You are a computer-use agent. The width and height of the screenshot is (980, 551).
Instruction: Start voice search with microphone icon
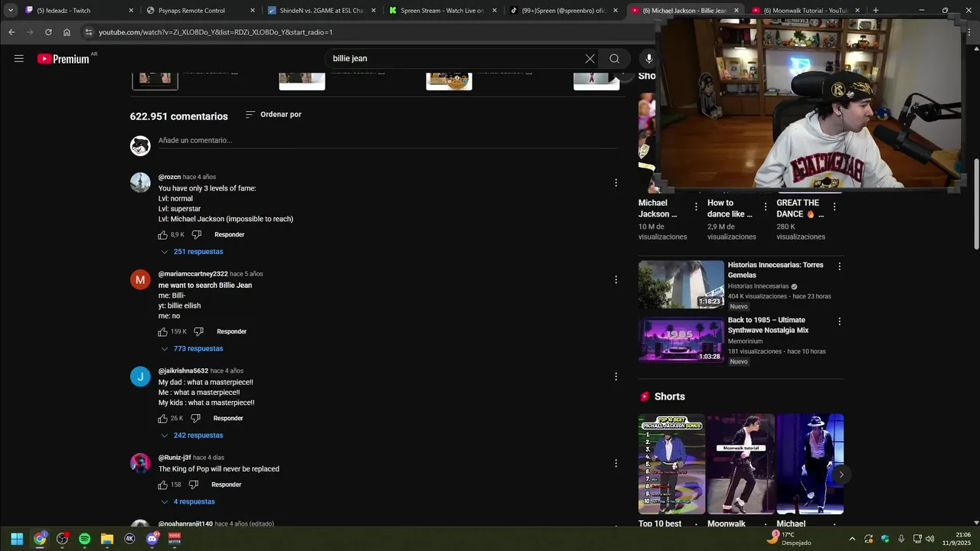[x=648, y=58]
